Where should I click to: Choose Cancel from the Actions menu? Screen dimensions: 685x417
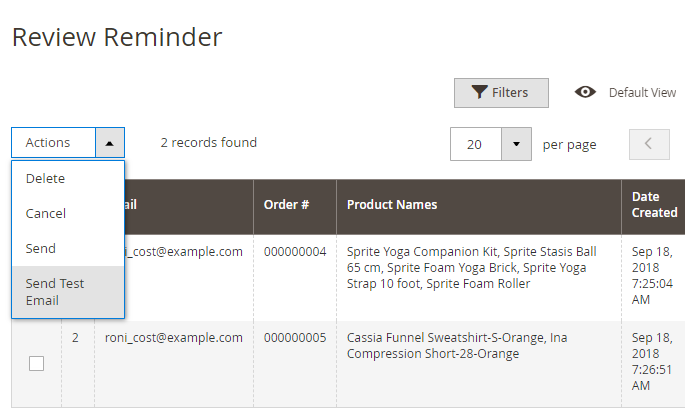tap(46, 213)
